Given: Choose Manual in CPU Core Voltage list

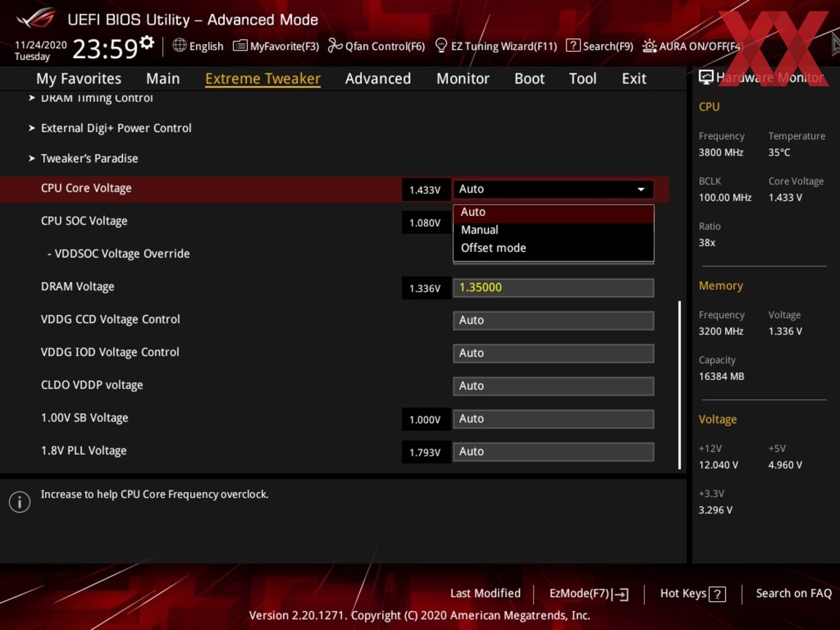Looking at the screenshot, I should [553, 230].
